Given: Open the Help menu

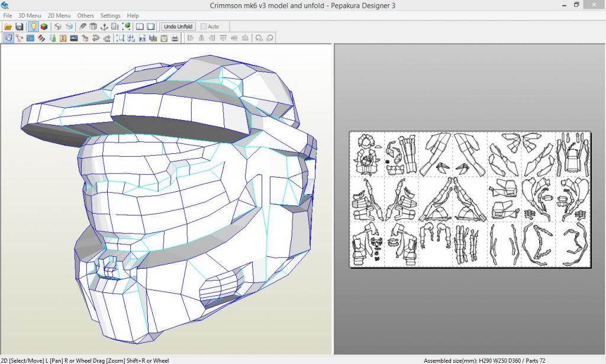Looking at the screenshot, I should (x=133, y=15).
